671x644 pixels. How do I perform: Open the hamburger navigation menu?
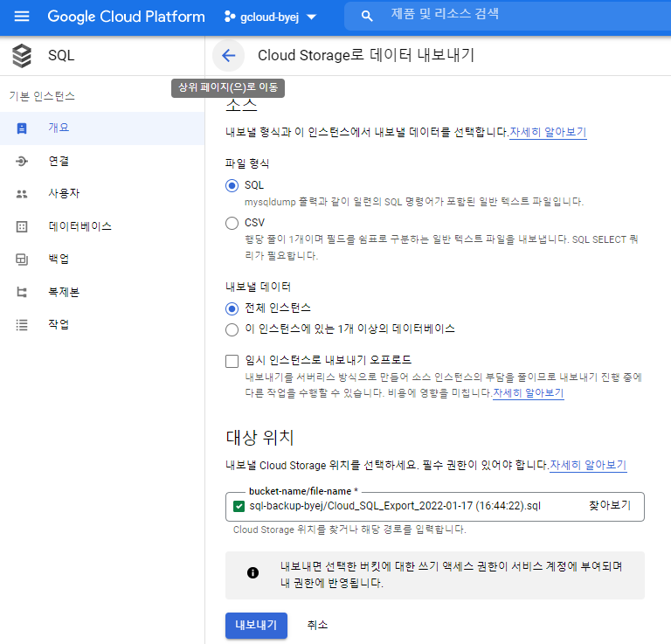(x=21, y=17)
